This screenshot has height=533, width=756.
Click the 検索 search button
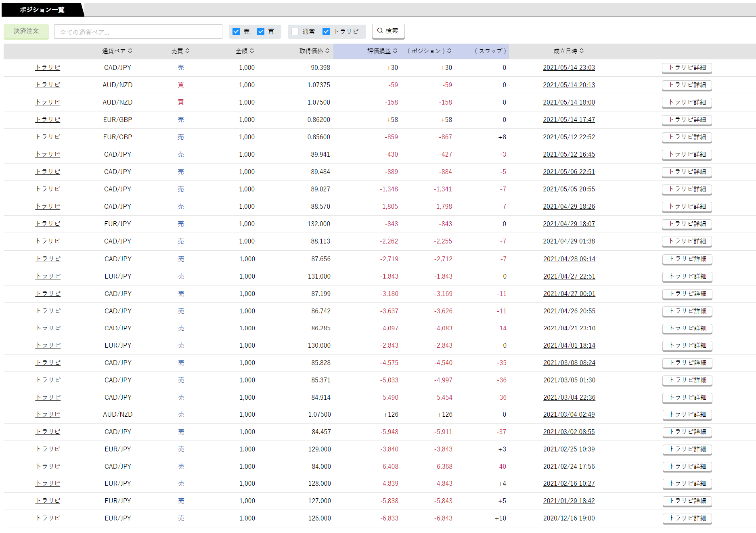point(388,31)
